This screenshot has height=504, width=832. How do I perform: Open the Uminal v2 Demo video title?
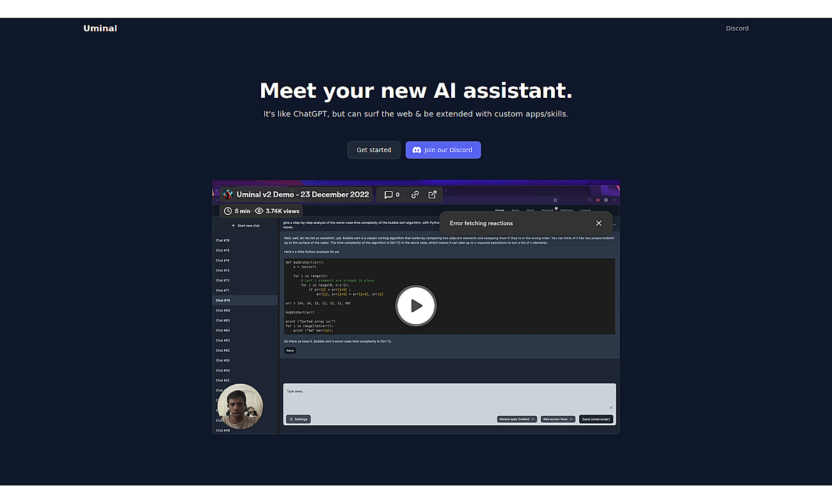303,194
